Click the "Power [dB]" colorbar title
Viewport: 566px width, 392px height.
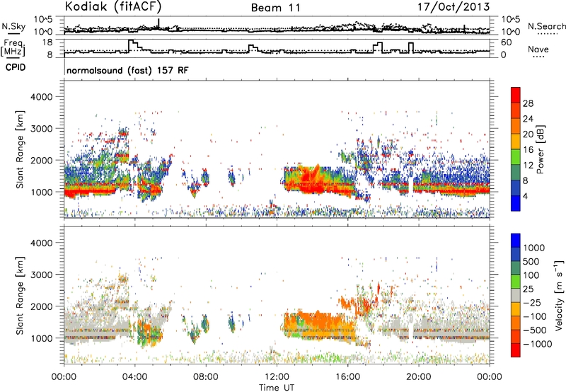click(x=541, y=149)
